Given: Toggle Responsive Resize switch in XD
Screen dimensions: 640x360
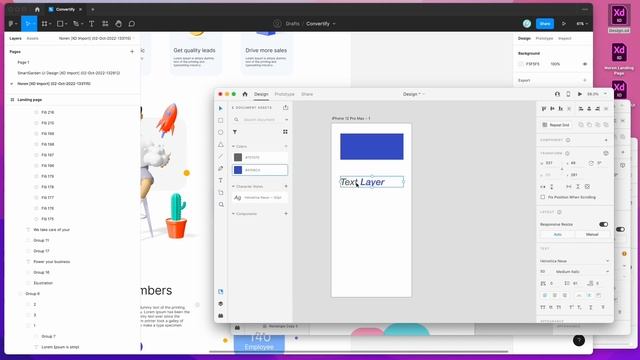Looking at the screenshot, I should (603, 224).
